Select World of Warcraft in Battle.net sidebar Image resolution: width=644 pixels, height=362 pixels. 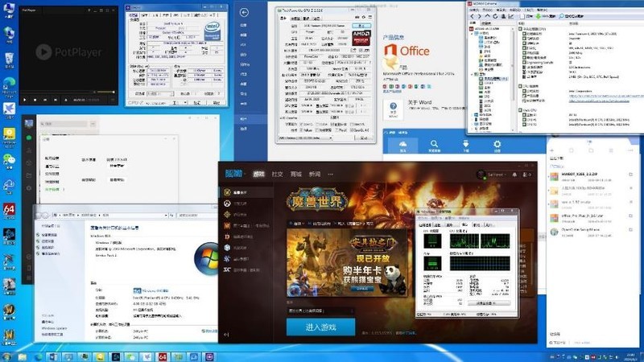click(x=246, y=192)
